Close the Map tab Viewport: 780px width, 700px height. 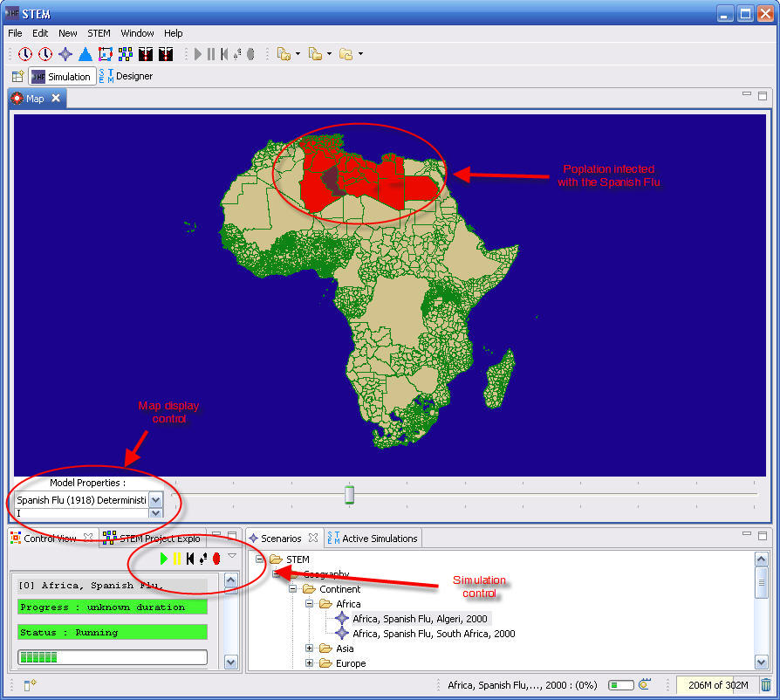tap(56, 99)
